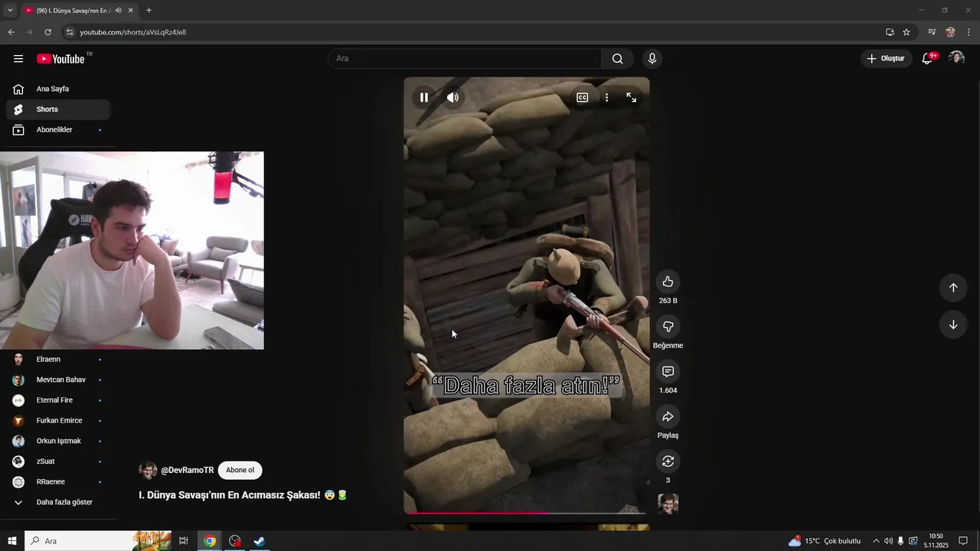This screenshot has width=980, height=551.
Task: Open the Chrome profile avatar
Action: click(x=950, y=32)
